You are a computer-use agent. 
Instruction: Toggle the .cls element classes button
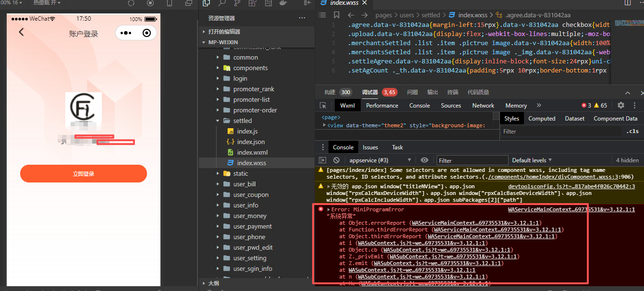[x=632, y=131]
